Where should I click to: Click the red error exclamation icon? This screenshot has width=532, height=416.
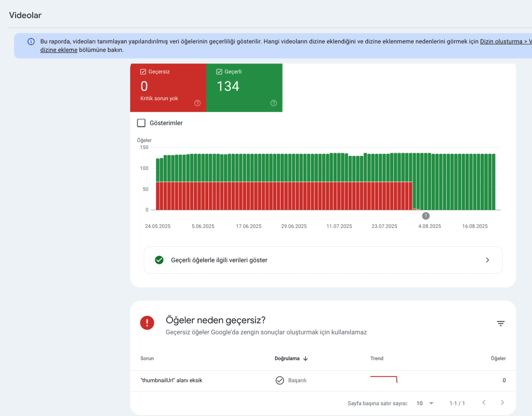pos(147,323)
